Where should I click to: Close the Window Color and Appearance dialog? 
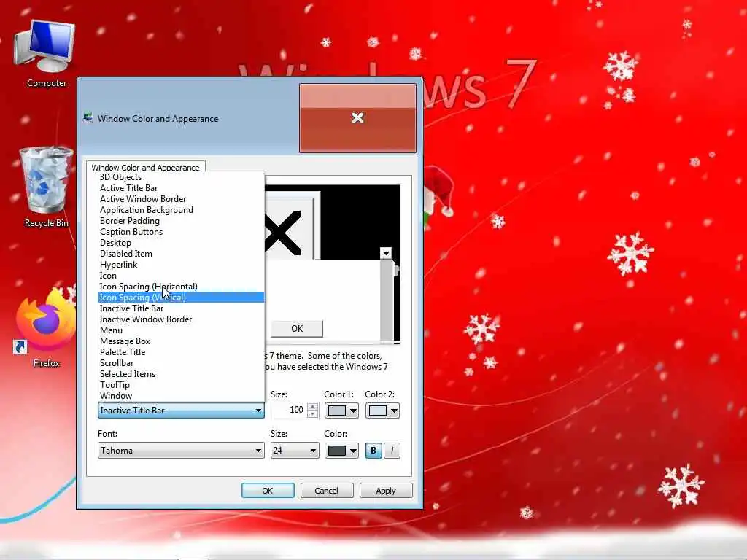(x=357, y=118)
